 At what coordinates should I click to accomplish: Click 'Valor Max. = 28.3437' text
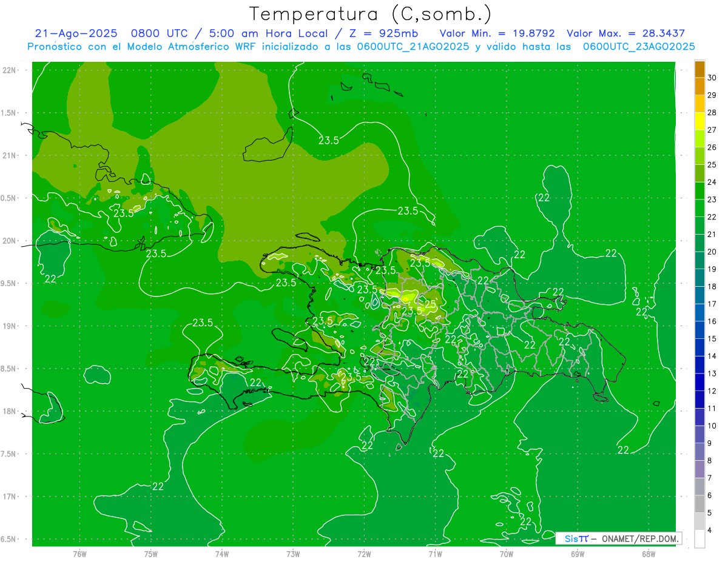click(x=626, y=33)
